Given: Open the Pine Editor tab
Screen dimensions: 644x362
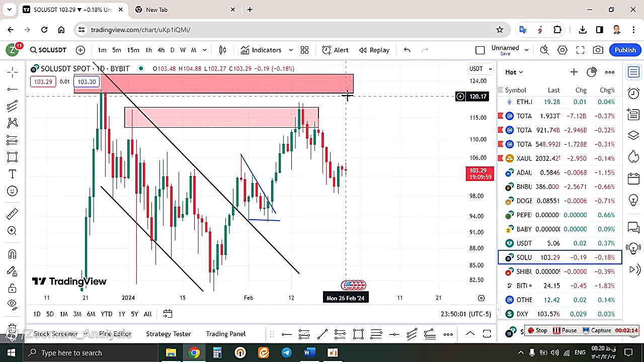Looking at the screenshot, I should click(x=115, y=333).
